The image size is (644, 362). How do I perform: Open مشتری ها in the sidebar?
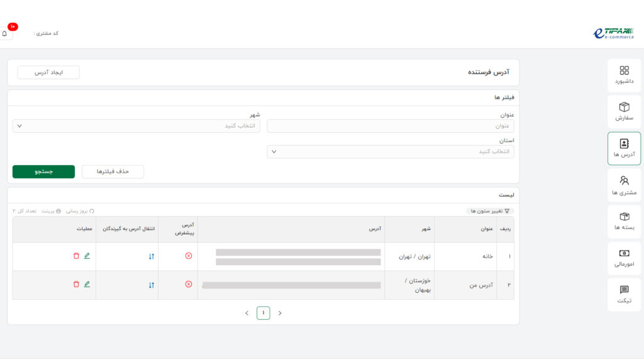(624, 185)
